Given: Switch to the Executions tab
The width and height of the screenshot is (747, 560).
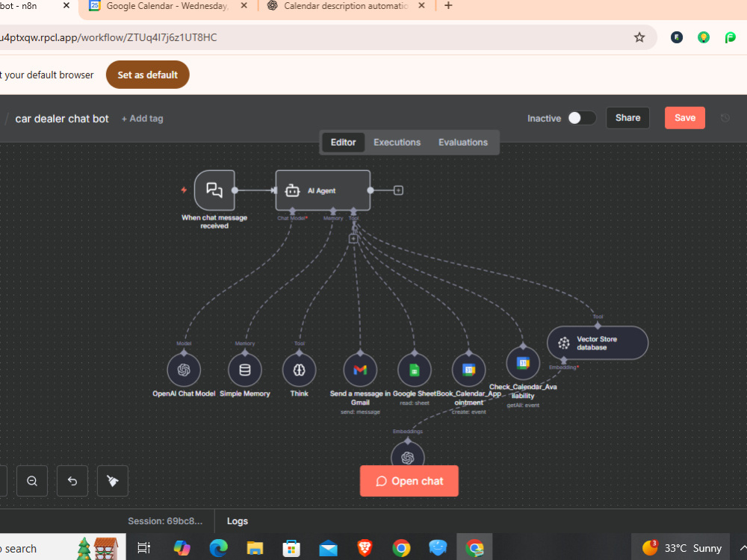Looking at the screenshot, I should coord(397,143).
